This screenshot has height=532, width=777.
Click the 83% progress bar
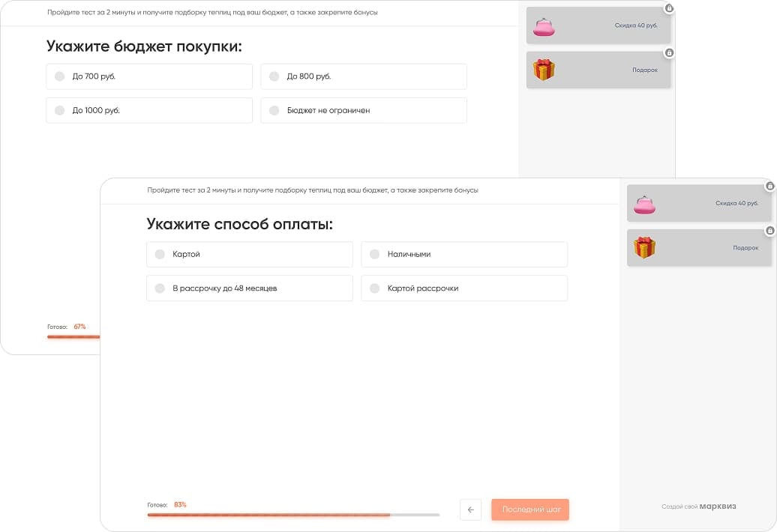tap(292, 515)
